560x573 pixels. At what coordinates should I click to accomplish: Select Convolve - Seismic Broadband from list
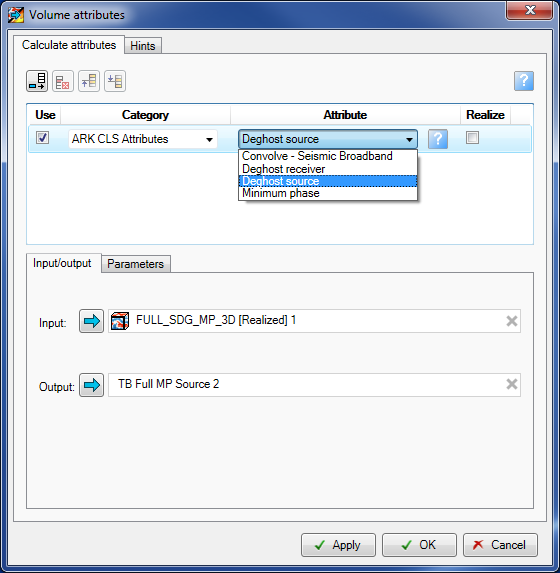328,156
